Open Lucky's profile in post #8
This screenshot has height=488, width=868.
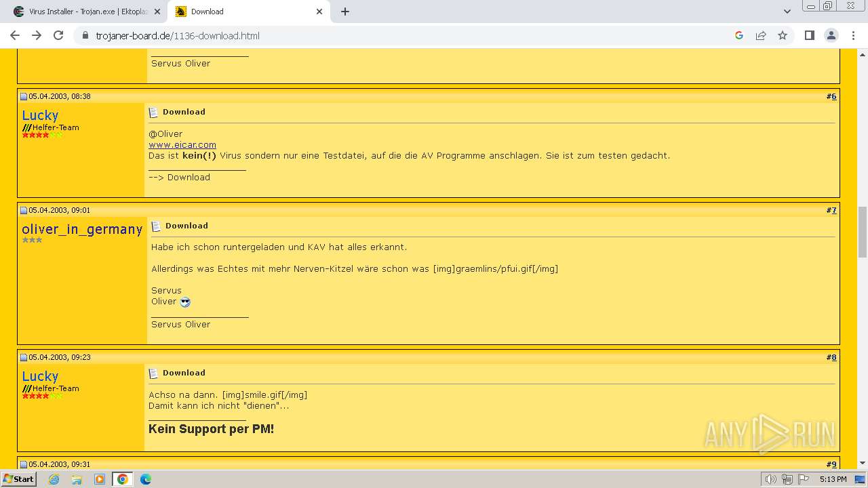40,376
